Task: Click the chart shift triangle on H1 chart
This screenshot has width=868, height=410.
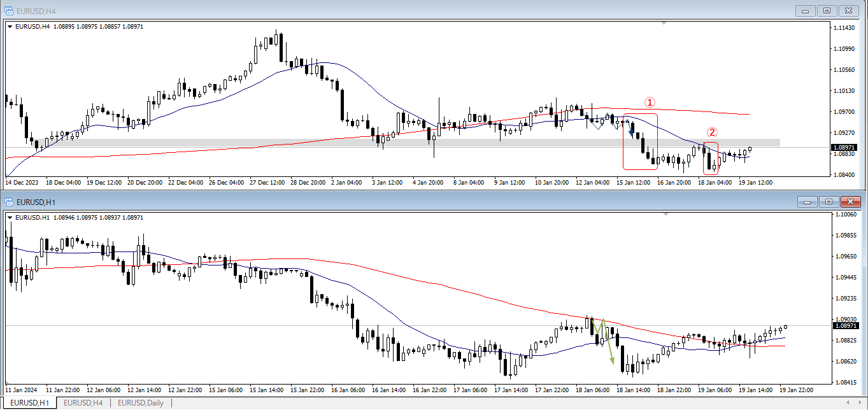Action: coord(664,215)
